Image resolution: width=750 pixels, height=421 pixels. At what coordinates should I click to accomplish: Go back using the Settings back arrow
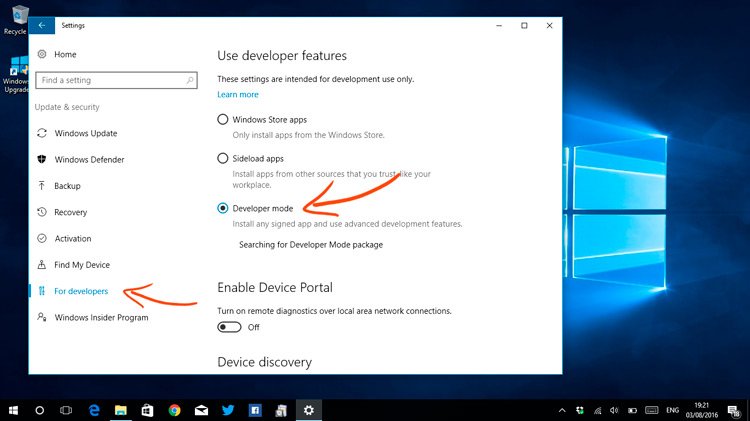tap(41, 25)
